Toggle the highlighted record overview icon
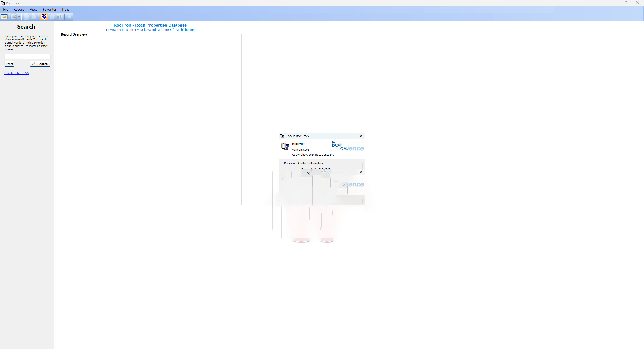This screenshot has width=644, height=349. click(x=44, y=17)
